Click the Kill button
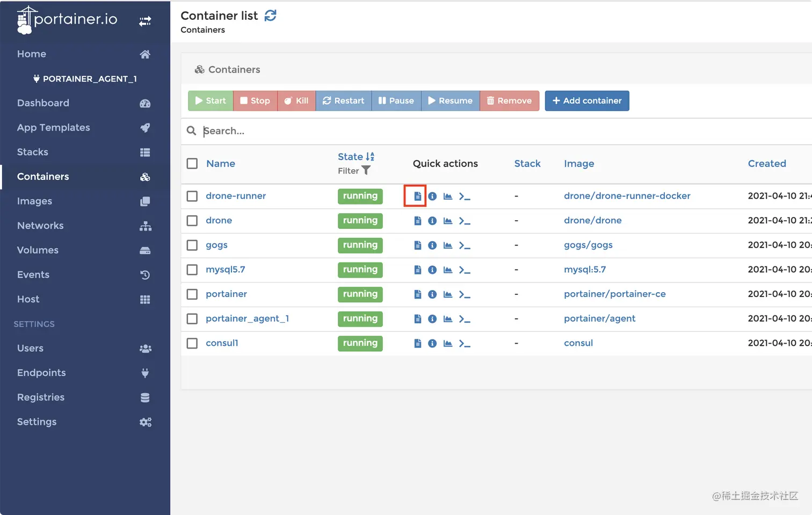The height and width of the screenshot is (515, 812). (x=296, y=100)
